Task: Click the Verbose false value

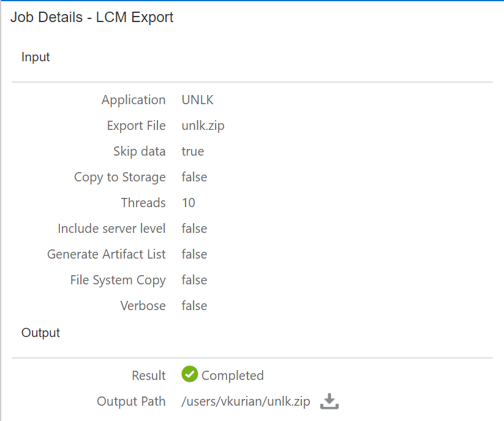Action: pyautogui.click(x=194, y=306)
